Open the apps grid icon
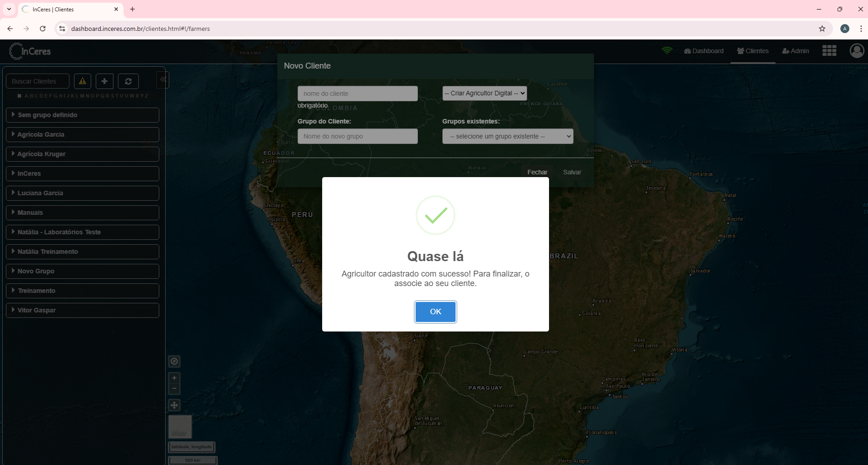Viewport: 868px width, 465px height. point(829,51)
